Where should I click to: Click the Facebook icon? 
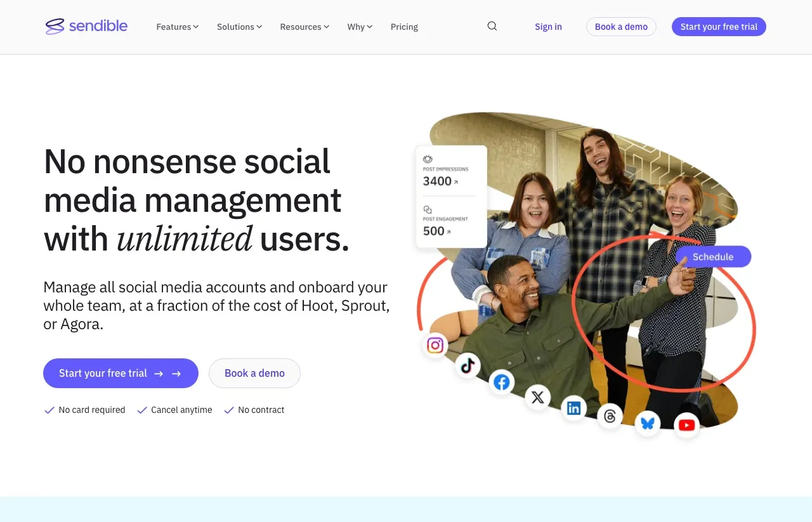point(502,382)
